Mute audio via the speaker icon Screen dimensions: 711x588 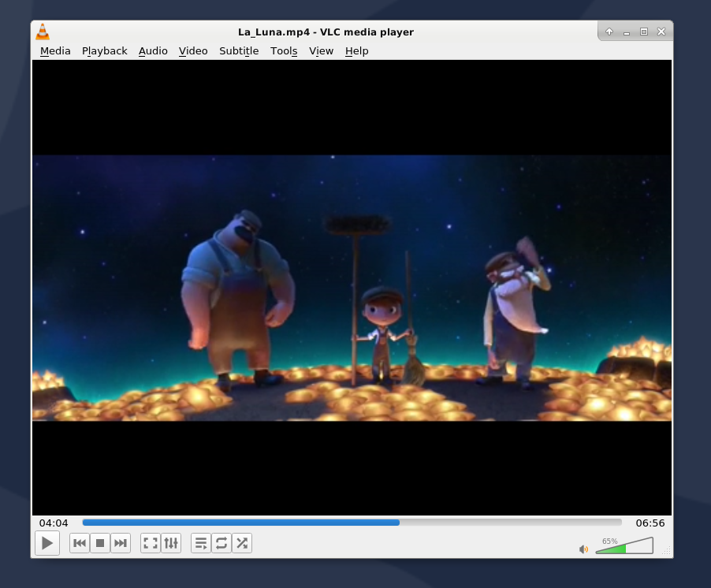click(x=583, y=549)
